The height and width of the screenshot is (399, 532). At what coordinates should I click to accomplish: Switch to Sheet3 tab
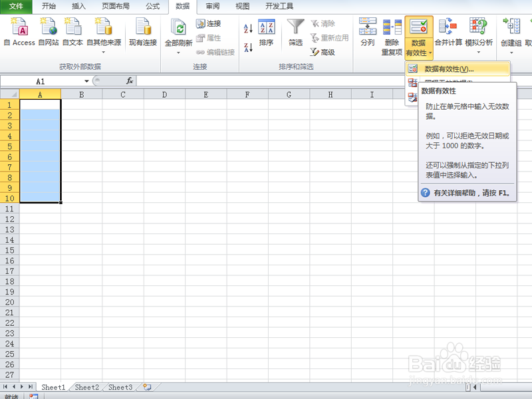(x=120, y=387)
